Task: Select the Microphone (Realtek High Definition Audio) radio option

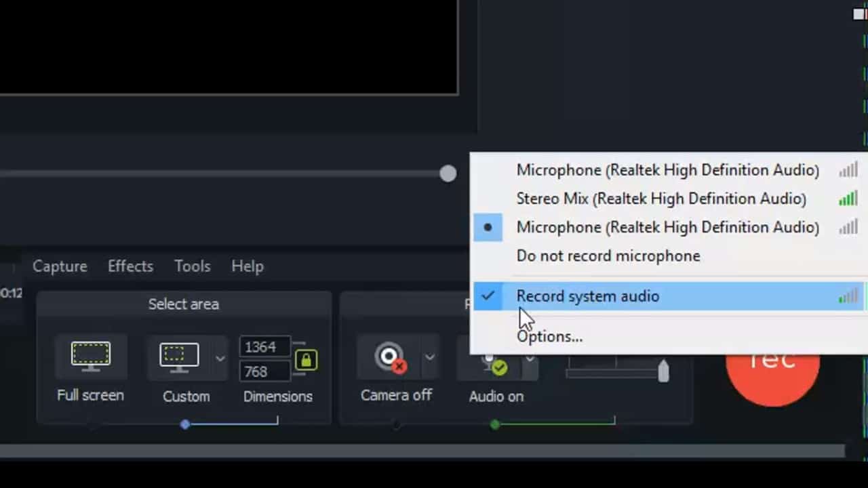Action: click(667, 227)
